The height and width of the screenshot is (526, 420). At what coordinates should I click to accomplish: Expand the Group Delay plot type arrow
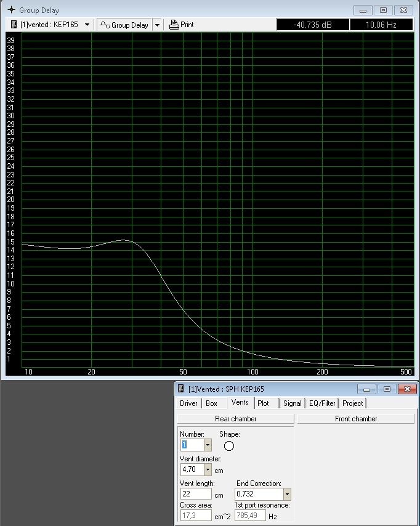157,25
